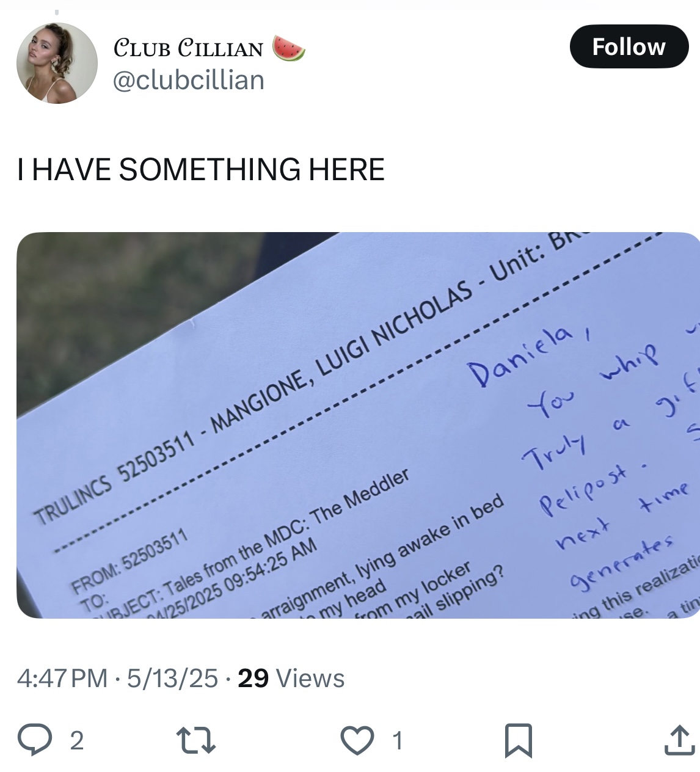Viewport: 700px width, 772px height.
Task: Select the 5/13/25 date text
Action: point(172,679)
